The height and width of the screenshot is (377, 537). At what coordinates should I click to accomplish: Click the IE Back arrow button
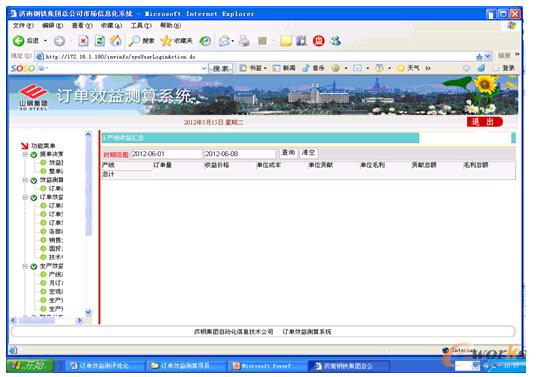point(18,41)
